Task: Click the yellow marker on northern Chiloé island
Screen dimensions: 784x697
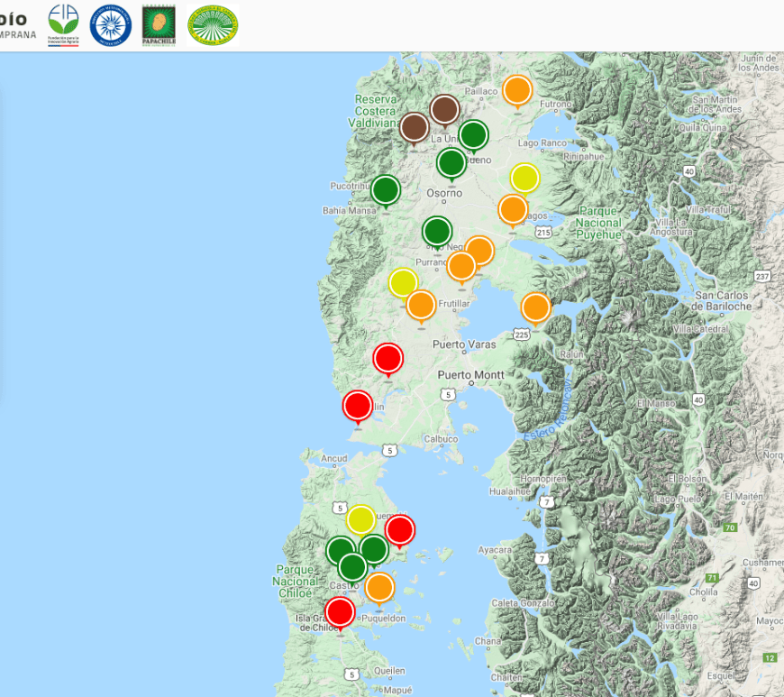Action: 360,519
